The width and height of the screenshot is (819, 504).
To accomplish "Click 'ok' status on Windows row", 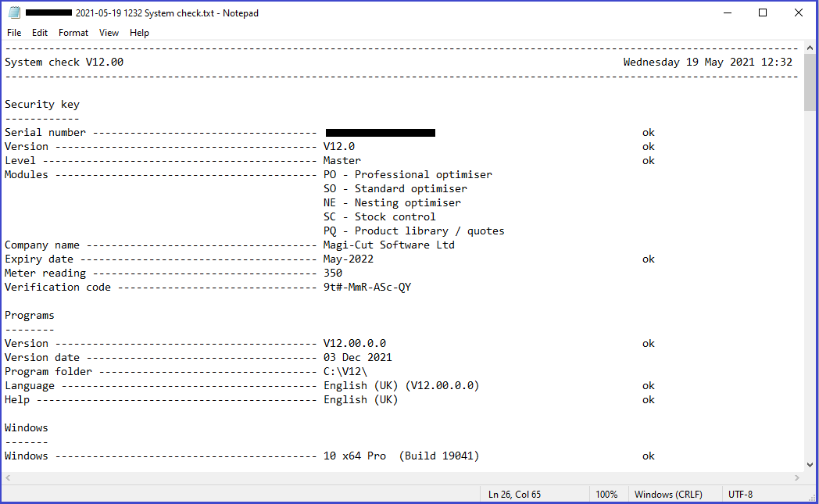I will pyautogui.click(x=648, y=456).
